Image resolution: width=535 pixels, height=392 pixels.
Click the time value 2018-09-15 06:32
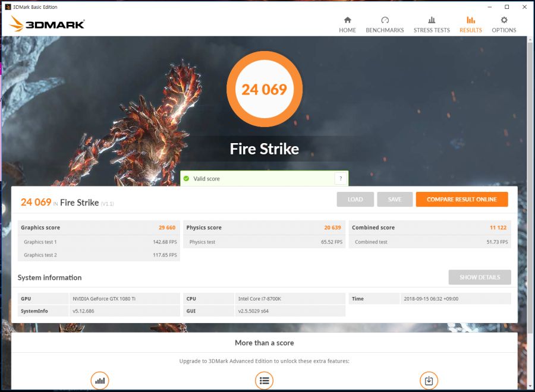(x=431, y=299)
